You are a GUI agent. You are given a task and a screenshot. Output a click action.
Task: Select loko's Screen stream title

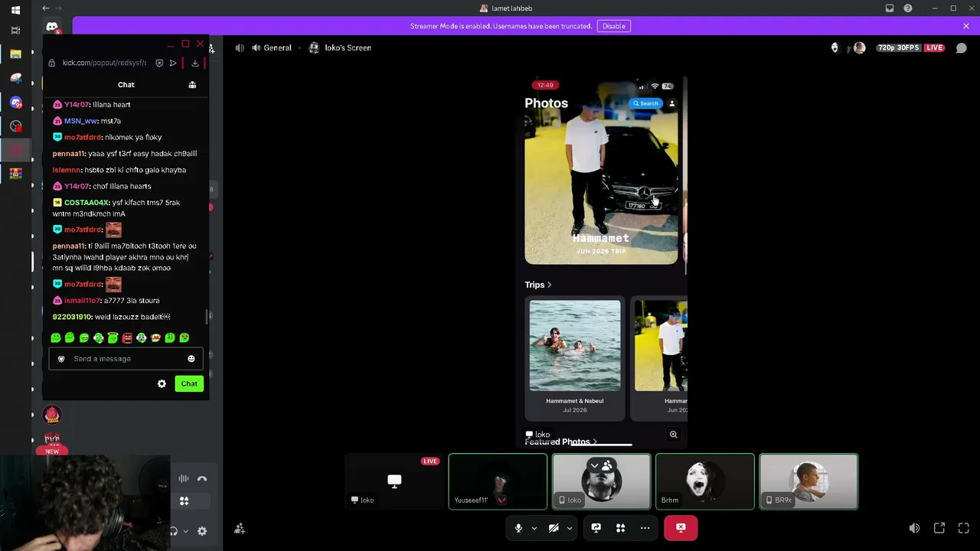coord(348,47)
